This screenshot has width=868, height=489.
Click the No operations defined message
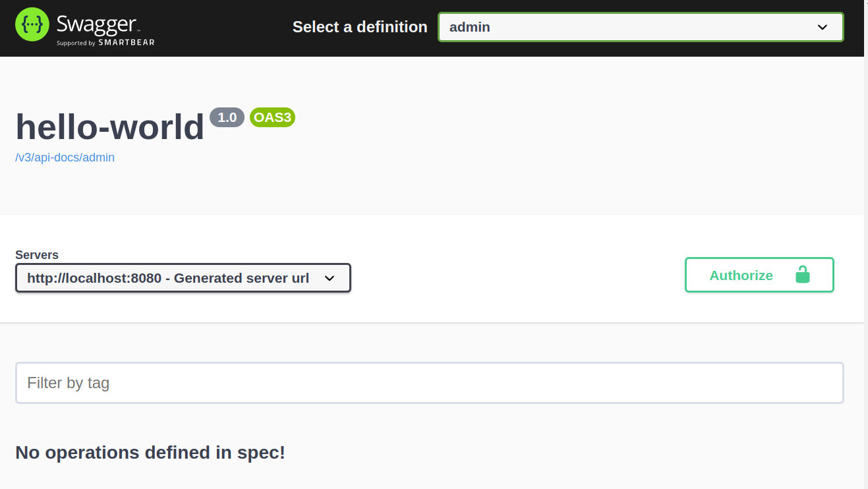(x=150, y=452)
